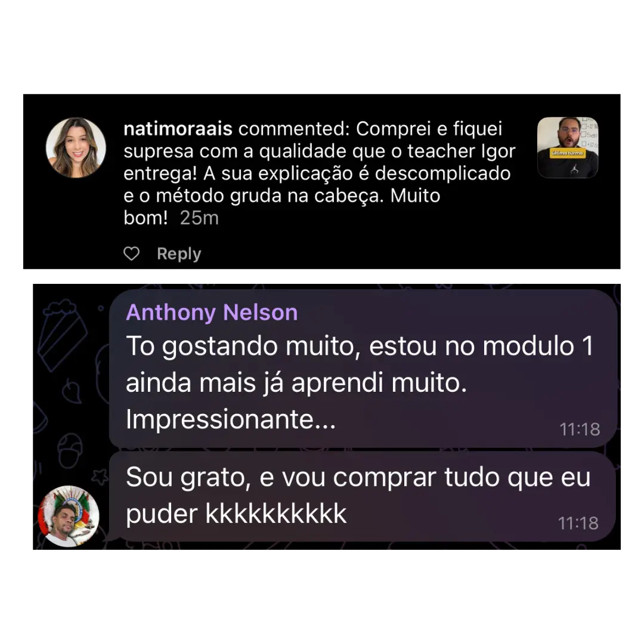Click the natimoraais username

(178, 129)
